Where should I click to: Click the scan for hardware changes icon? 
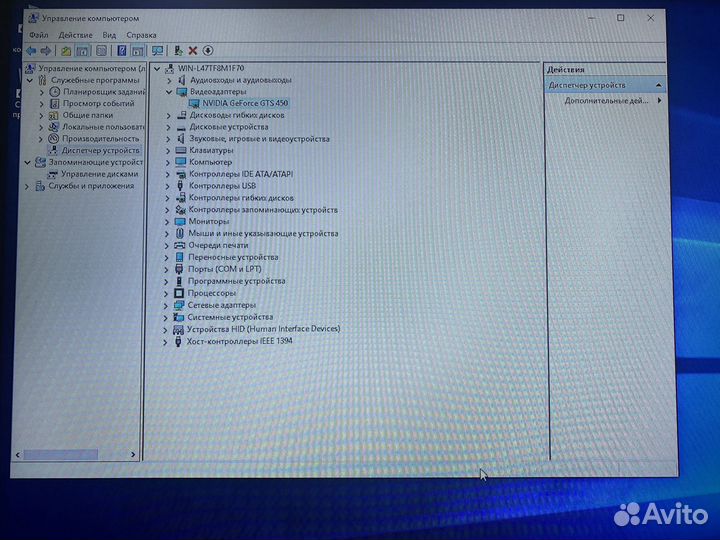point(157,50)
